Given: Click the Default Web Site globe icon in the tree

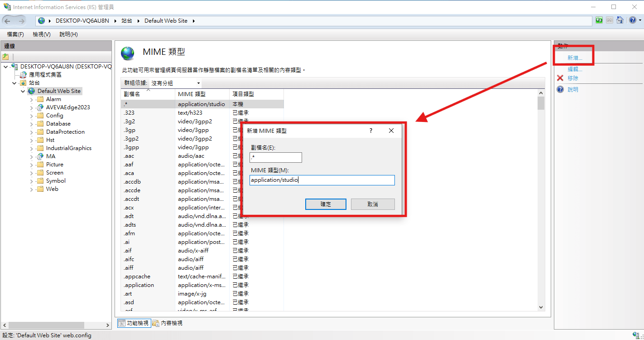Looking at the screenshot, I should [x=31, y=91].
